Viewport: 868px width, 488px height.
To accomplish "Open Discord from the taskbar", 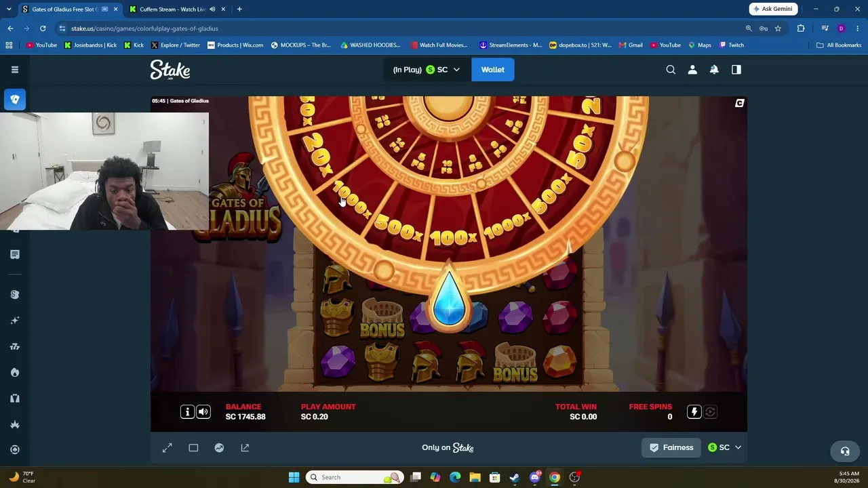I will 535,477.
